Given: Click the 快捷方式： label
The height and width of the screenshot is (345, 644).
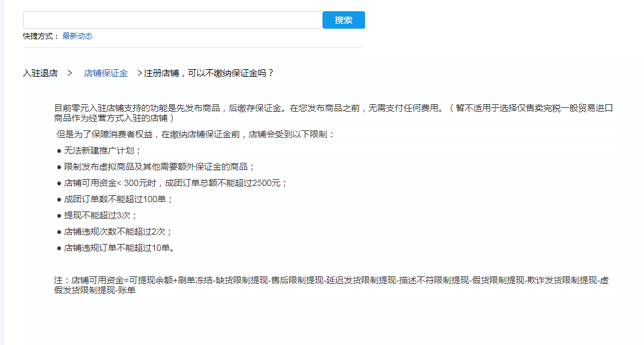Looking at the screenshot, I should (x=41, y=36).
